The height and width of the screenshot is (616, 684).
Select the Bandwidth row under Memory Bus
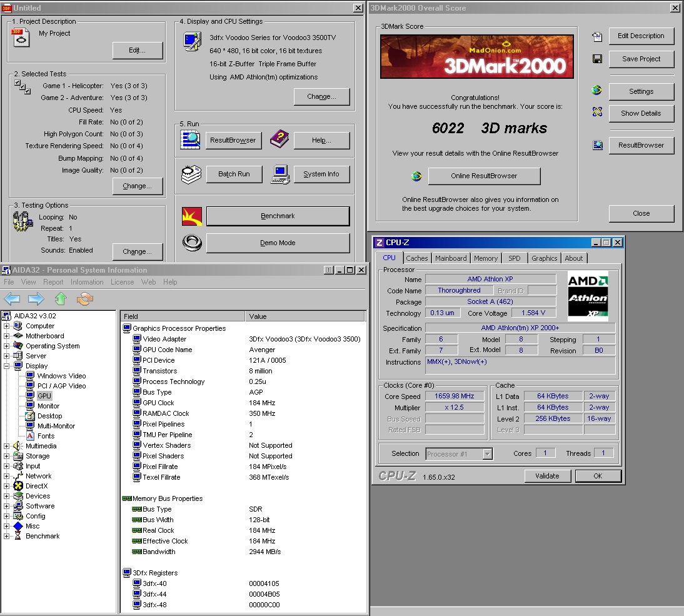click(x=243, y=552)
